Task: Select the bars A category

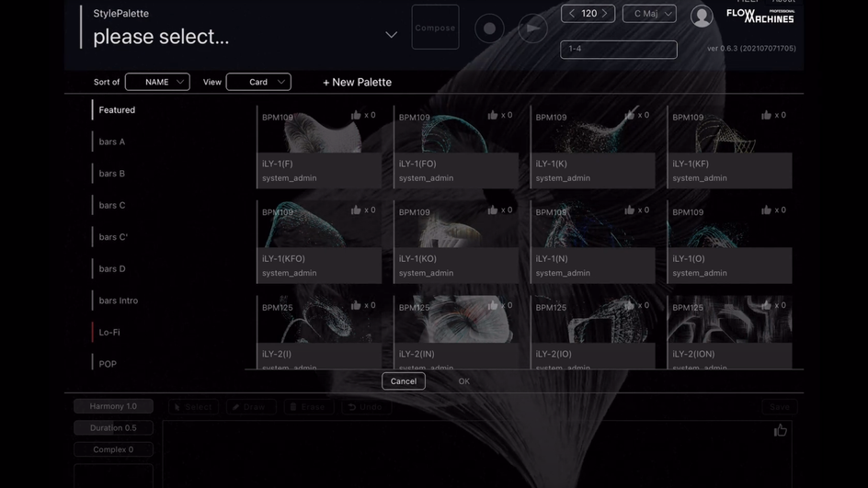Action: point(112,142)
